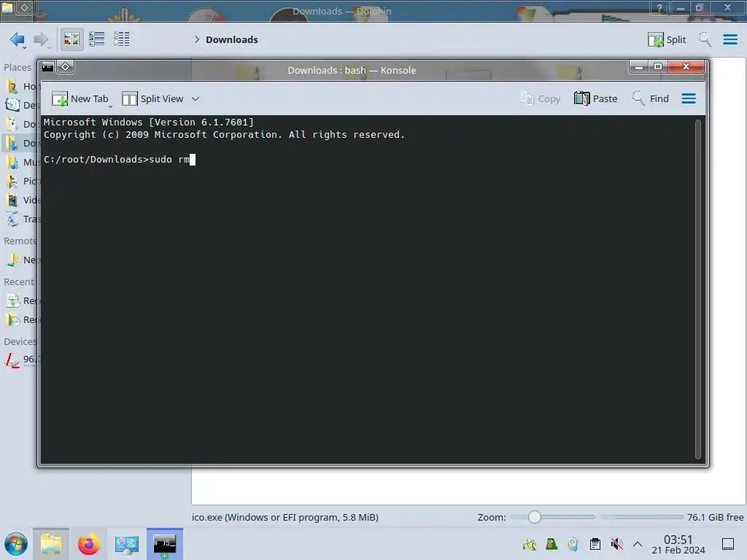Click the Copy button in Konsole
The image size is (747, 560).
541,98
